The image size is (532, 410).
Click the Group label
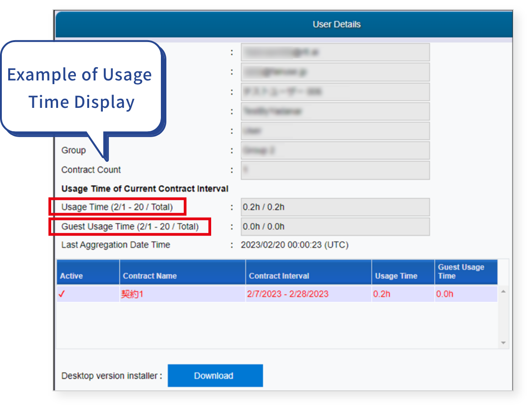[x=74, y=150]
